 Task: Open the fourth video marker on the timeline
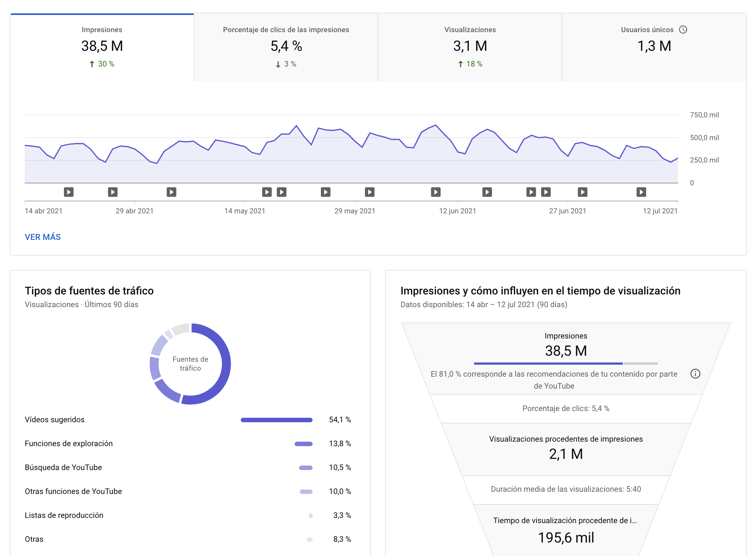(267, 192)
